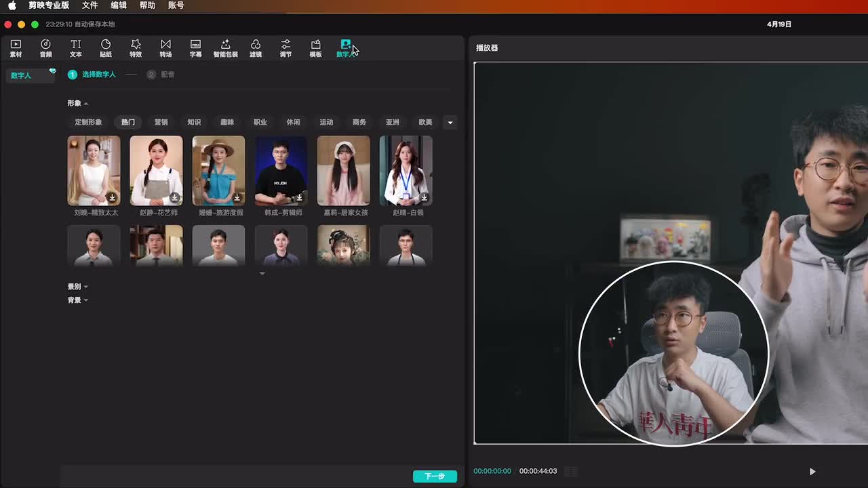This screenshot has width=868, height=488.
Task: Open the 音频 audio panel
Action: point(45,48)
